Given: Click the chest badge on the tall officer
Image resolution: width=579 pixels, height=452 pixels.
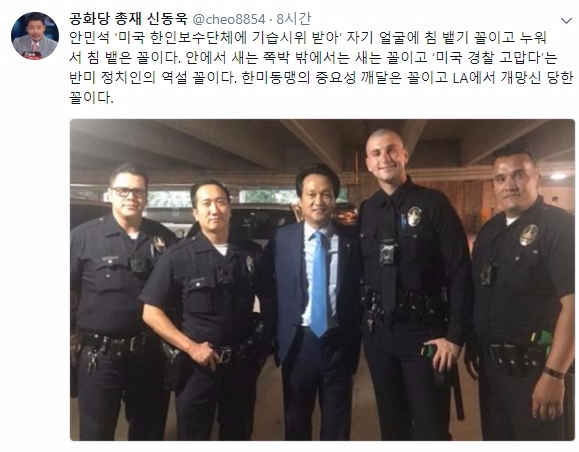Looking at the screenshot, I should 414,216.
